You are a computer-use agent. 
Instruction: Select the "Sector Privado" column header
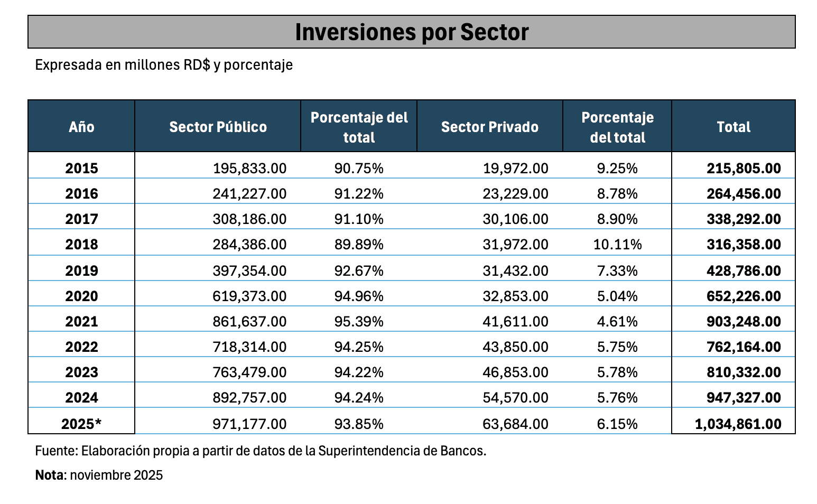coord(489,127)
